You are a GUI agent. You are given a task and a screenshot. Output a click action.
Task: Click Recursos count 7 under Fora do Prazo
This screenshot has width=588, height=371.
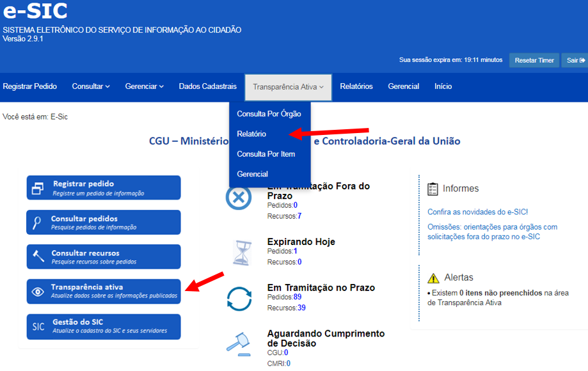tap(299, 216)
